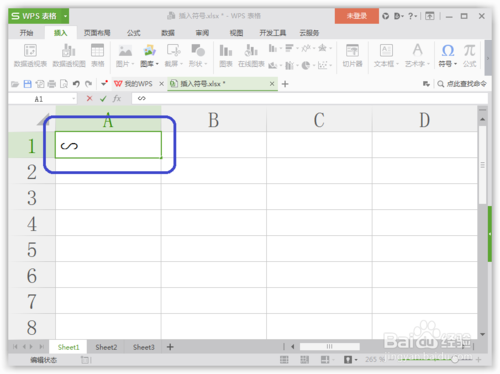
Task: Click the print preview icon
Action: 64,84
